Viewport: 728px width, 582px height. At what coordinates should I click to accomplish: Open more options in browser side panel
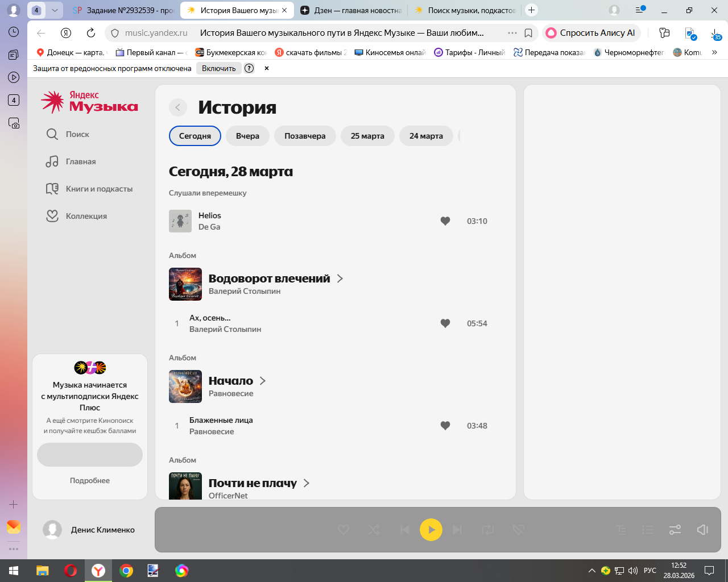coord(14,549)
